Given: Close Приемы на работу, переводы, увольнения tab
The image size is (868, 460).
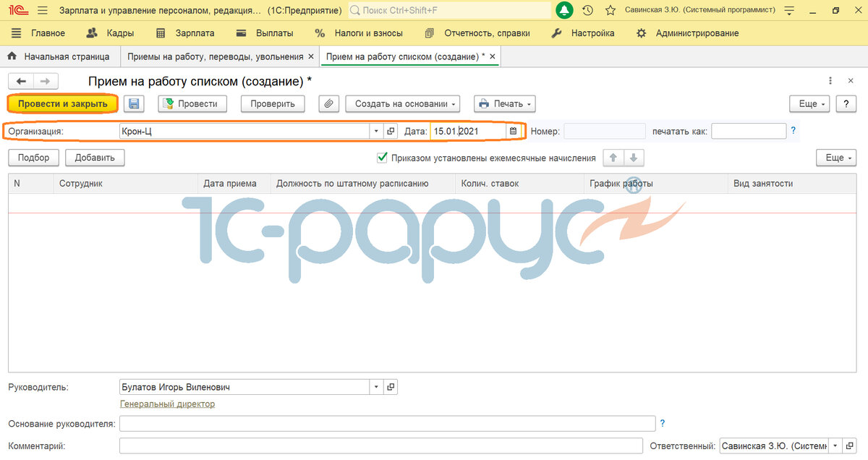Looking at the screenshot, I should [x=311, y=56].
